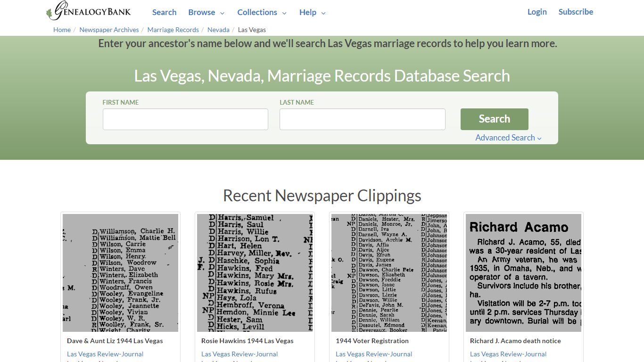Open Newspaper Archives breadcrumb

(x=109, y=30)
